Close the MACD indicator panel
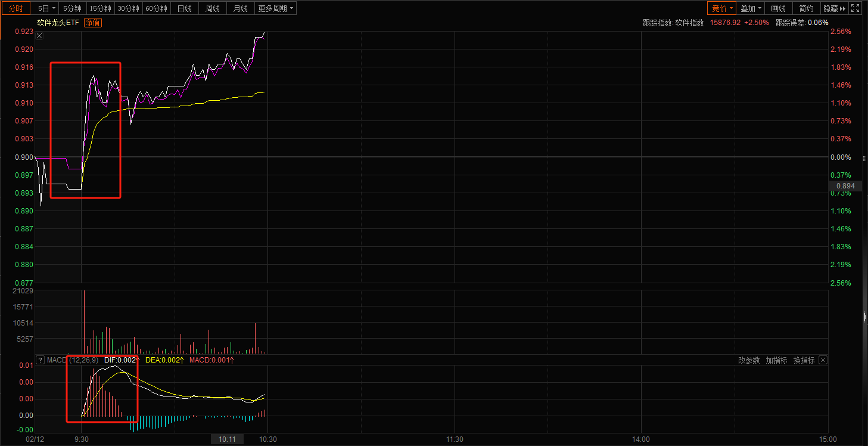Screen dimensions: 868x446 [x=823, y=360]
